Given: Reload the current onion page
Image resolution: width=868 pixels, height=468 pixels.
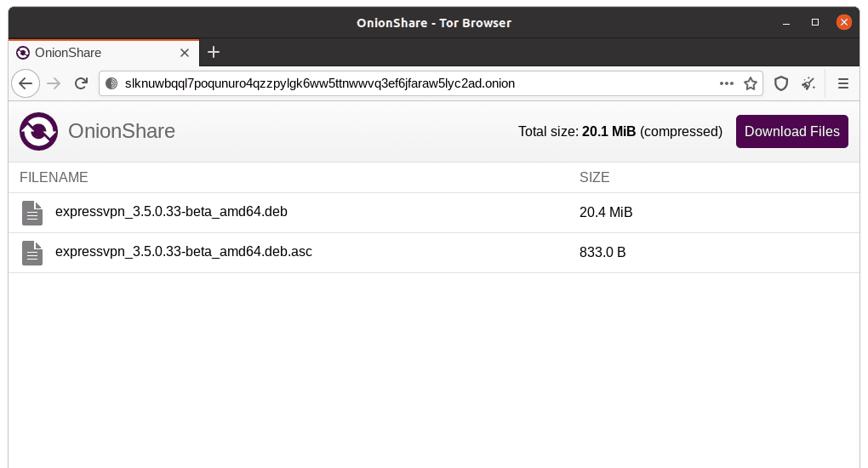Looking at the screenshot, I should 82,83.
